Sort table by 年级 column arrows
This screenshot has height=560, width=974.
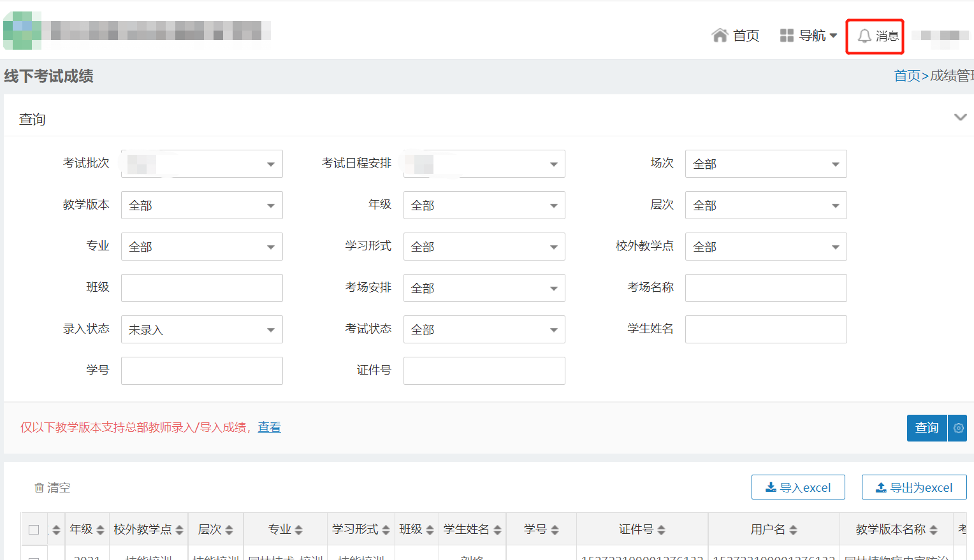100,530
